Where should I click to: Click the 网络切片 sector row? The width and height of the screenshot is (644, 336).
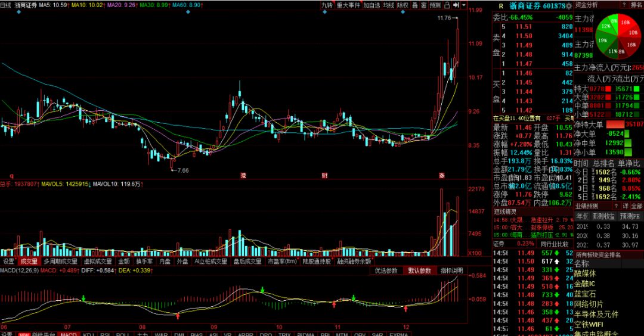click(x=589, y=304)
